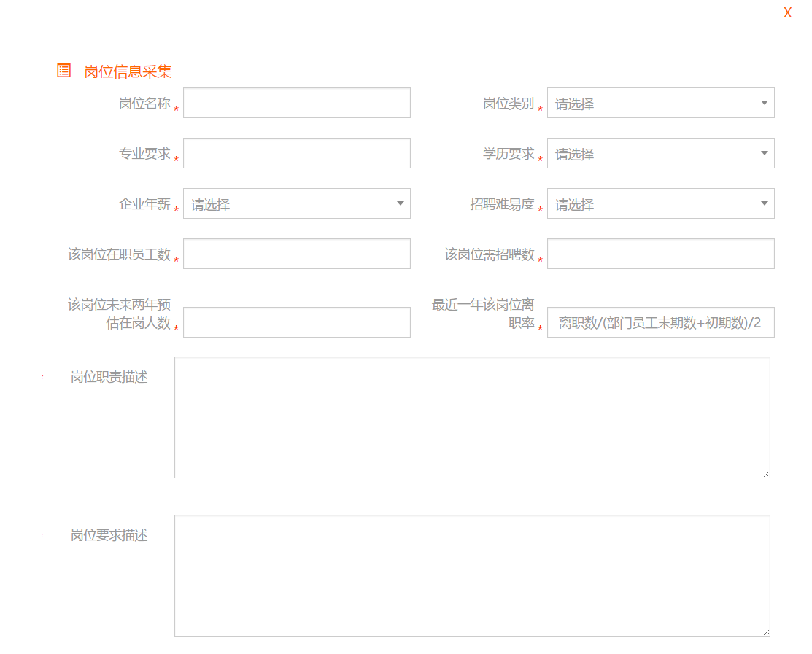Click the 该岗位在职员工数 input field
This screenshot has height=654, width=812.
tap(296, 254)
